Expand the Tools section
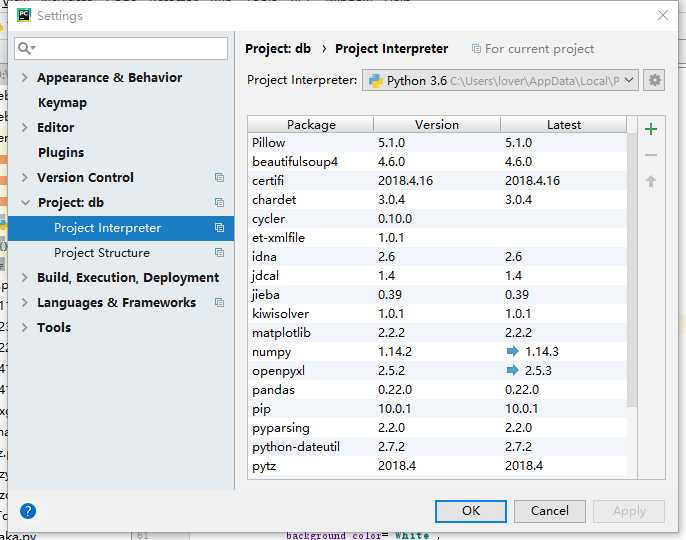The height and width of the screenshot is (540, 686). click(x=25, y=327)
